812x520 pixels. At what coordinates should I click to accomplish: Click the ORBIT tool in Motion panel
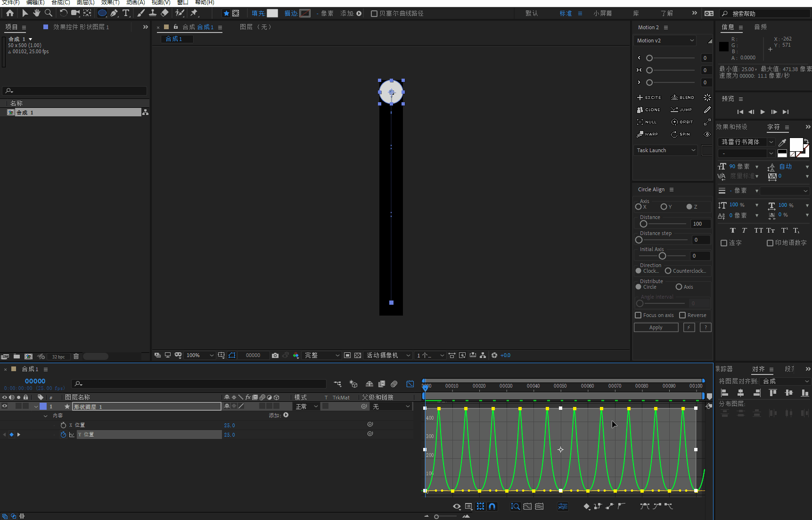[x=682, y=122]
